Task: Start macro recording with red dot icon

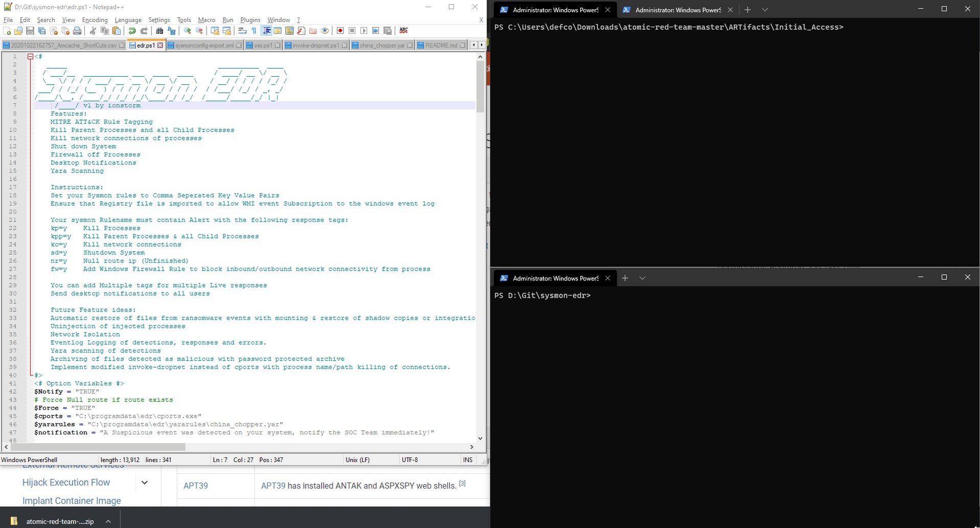Action: click(340, 31)
